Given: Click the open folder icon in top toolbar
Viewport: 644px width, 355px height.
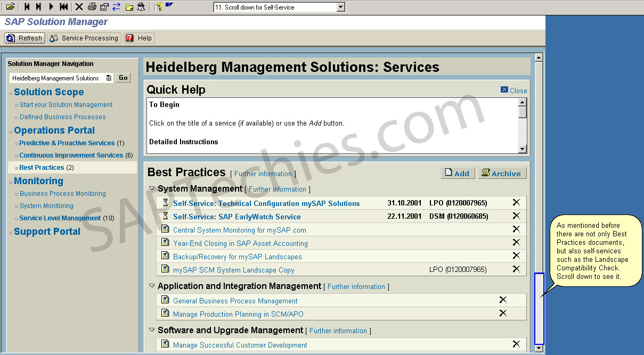Looking at the screenshot, I should coord(10,7).
